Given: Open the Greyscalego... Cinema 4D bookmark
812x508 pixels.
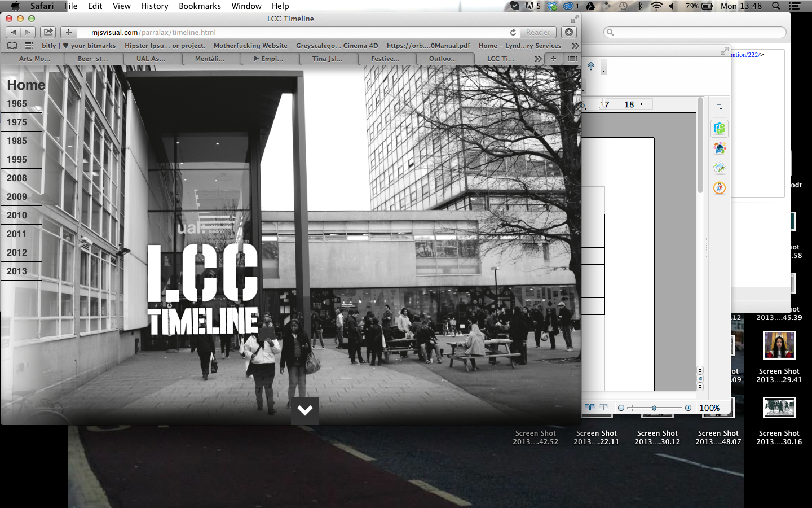Looking at the screenshot, I should tap(337, 46).
